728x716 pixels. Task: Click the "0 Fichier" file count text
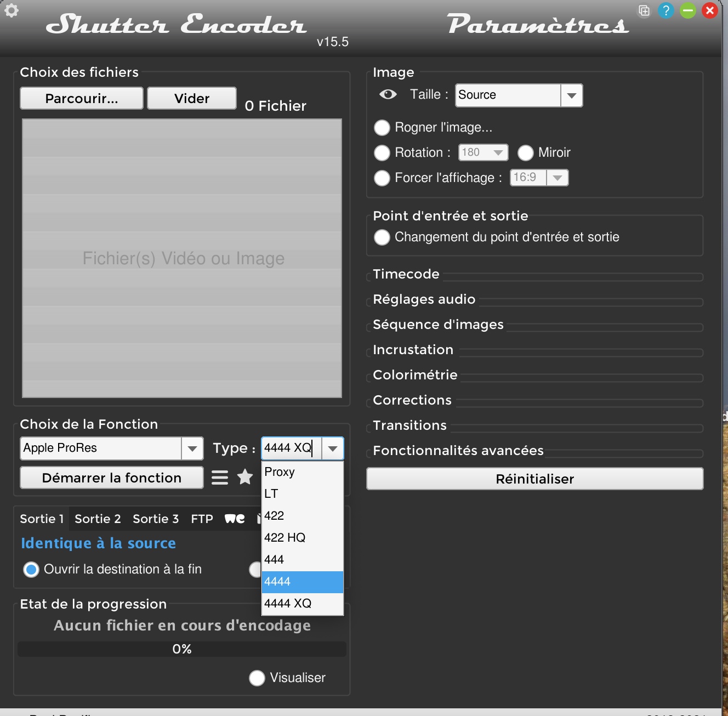(275, 106)
